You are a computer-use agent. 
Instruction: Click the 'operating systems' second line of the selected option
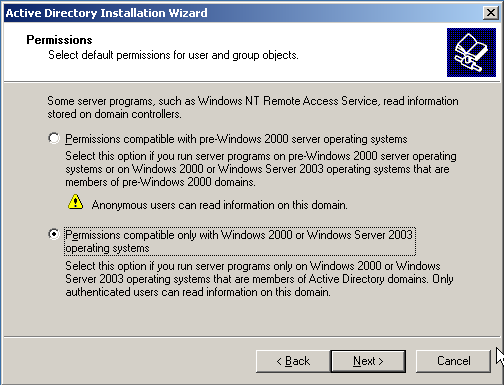coord(107,248)
